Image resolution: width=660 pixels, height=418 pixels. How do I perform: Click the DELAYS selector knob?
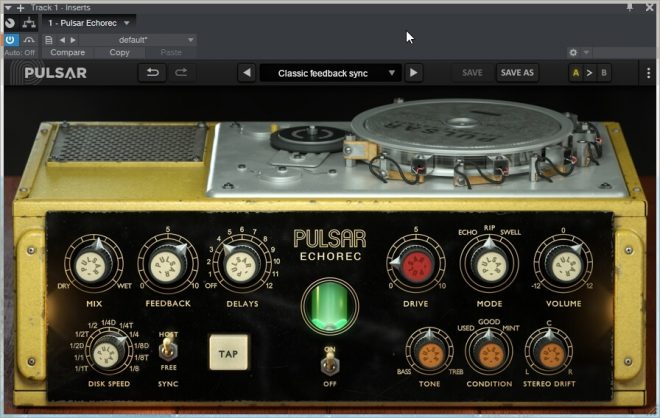(242, 265)
